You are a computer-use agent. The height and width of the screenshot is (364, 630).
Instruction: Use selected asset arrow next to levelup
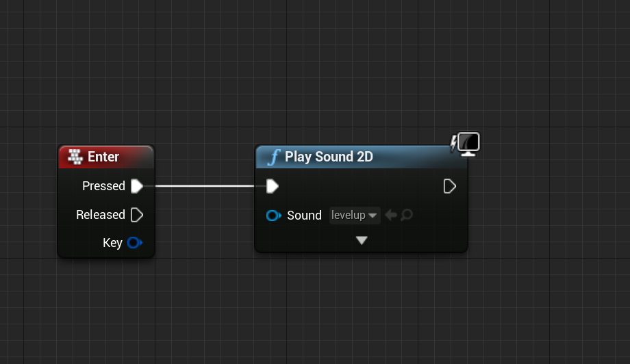391,215
